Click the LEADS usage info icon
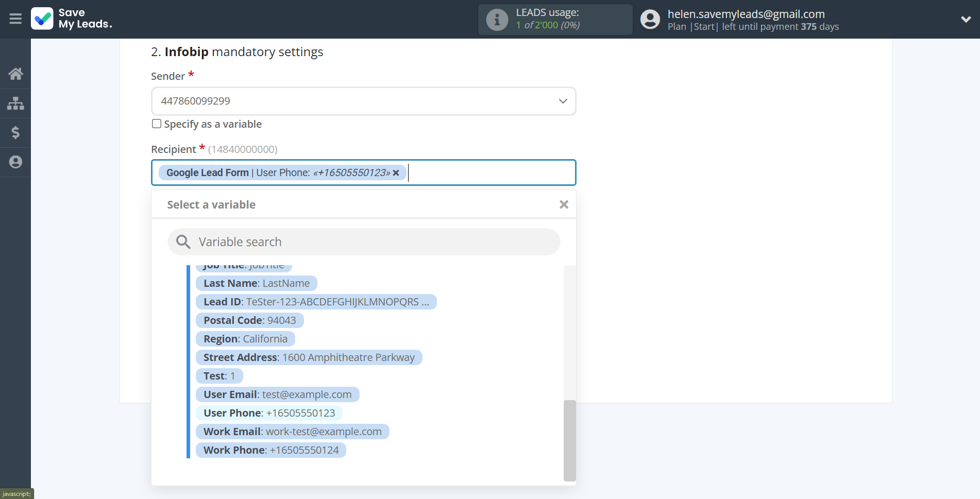980x499 pixels. pyautogui.click(x=497, y=20)
